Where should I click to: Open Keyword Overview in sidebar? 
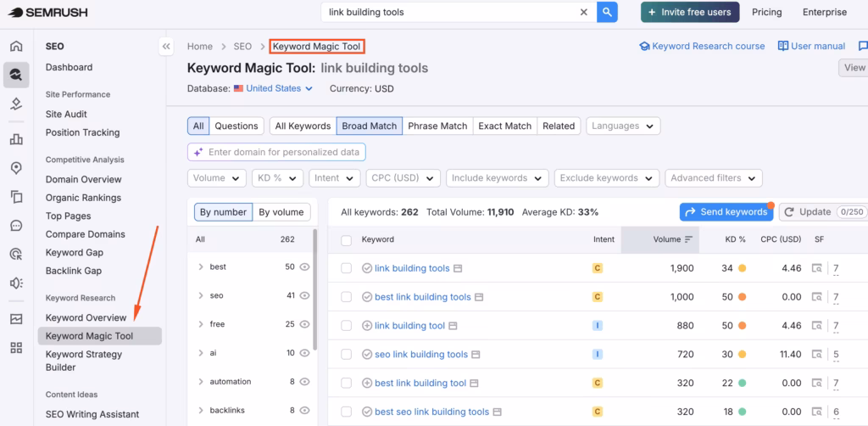(x=86, y=317)
